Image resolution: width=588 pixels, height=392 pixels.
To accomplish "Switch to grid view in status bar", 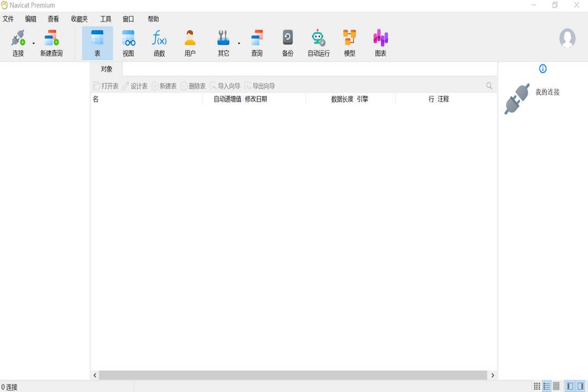I will [537, 385].
